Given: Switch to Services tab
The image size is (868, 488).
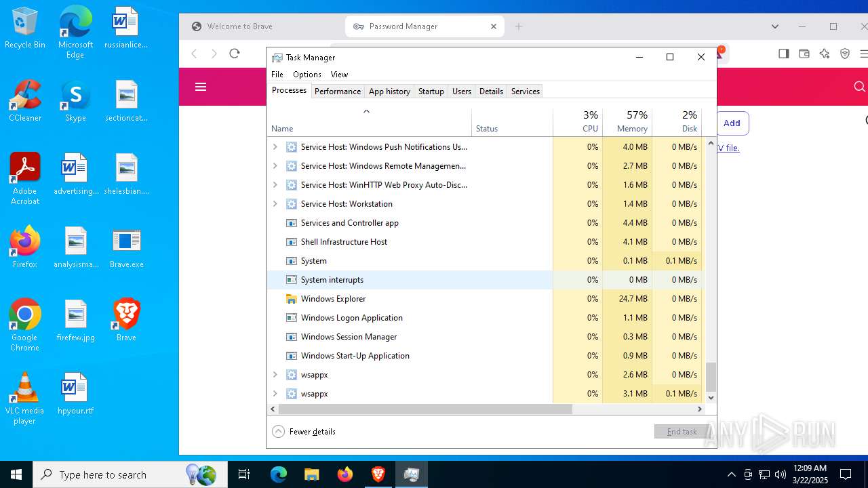Looking at the screenshot, I should point(526,91).
